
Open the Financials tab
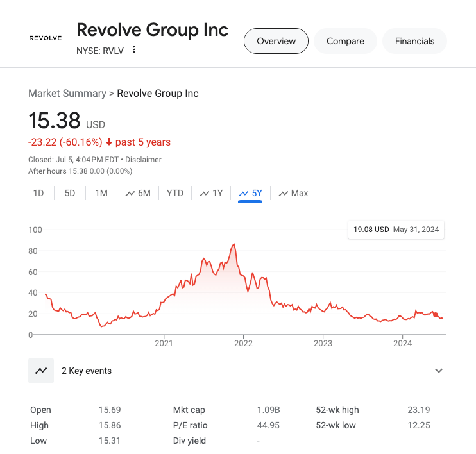tap(414, 41)
